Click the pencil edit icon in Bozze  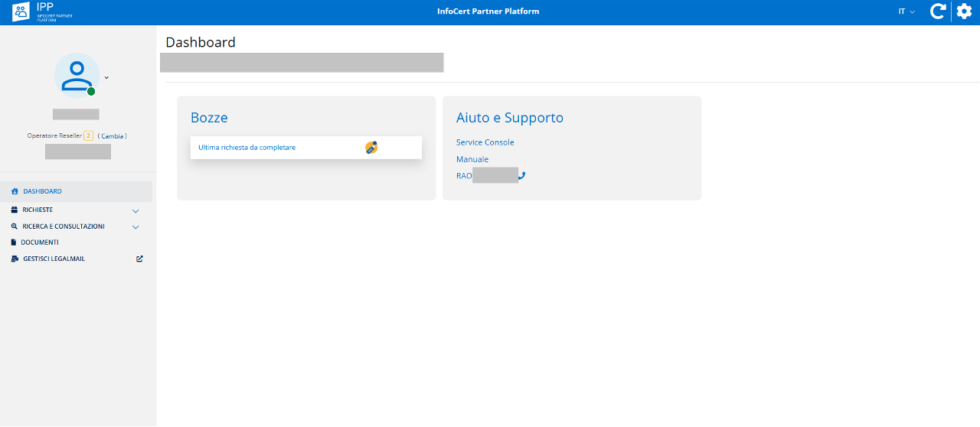371,148
